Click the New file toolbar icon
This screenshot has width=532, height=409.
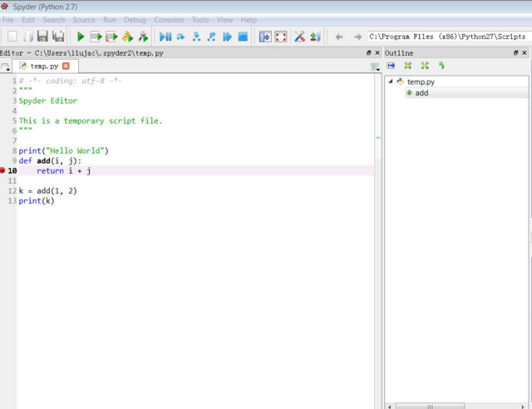tap(12, 37)
